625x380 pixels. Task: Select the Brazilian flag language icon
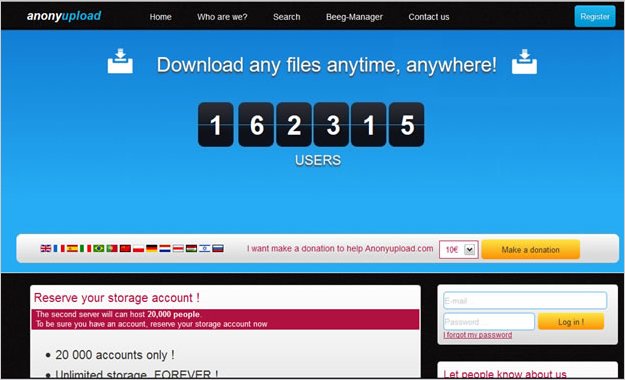point(98,248)
